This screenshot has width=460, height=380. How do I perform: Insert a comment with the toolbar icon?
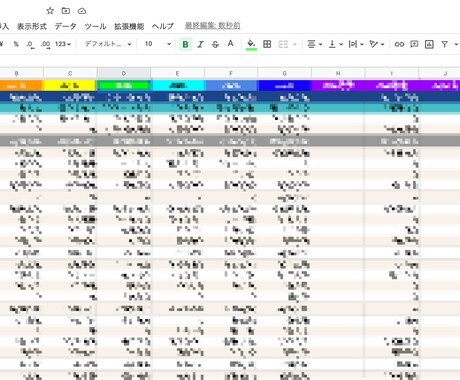coord(414,44)
